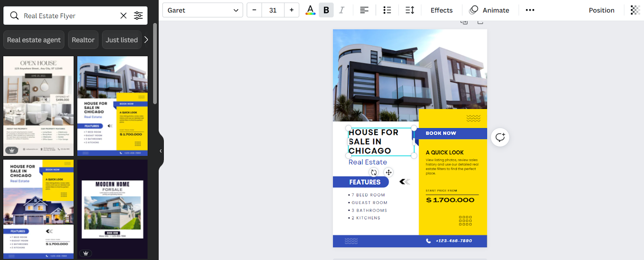
Task: Click the phone icon in the footer
Action: (428, 241)
